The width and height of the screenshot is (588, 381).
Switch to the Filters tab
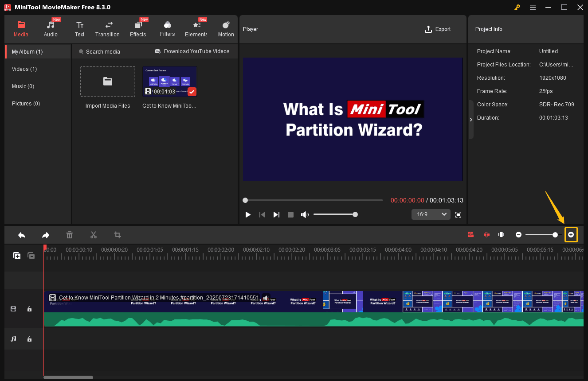click(167, 29)
